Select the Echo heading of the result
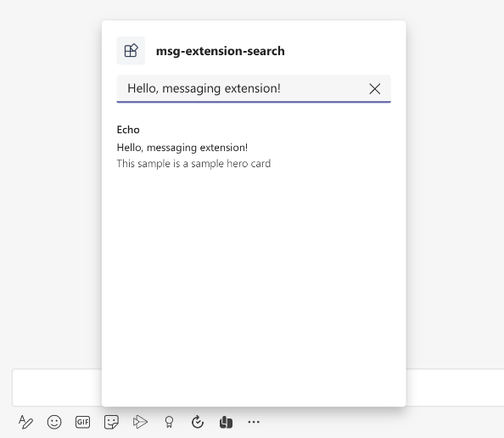The width and height of the screenshot is (504, 438). tap(128, 130)
